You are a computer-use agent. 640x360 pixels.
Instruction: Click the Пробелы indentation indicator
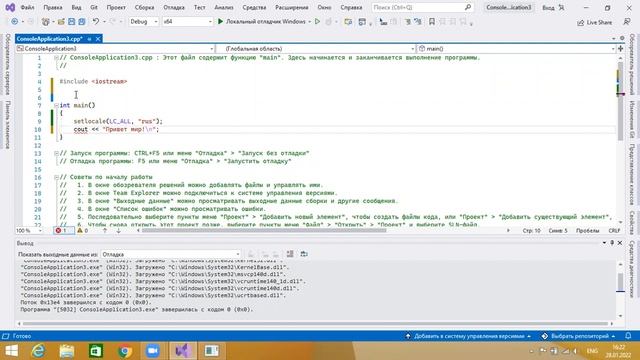coord(587,231)
